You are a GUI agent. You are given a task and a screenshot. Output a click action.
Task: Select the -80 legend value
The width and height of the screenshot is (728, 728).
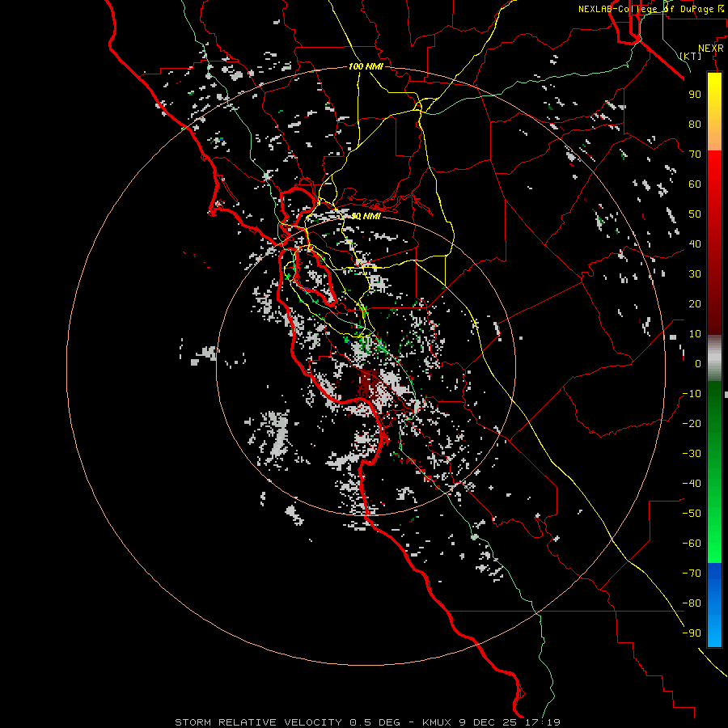(692, 603)
